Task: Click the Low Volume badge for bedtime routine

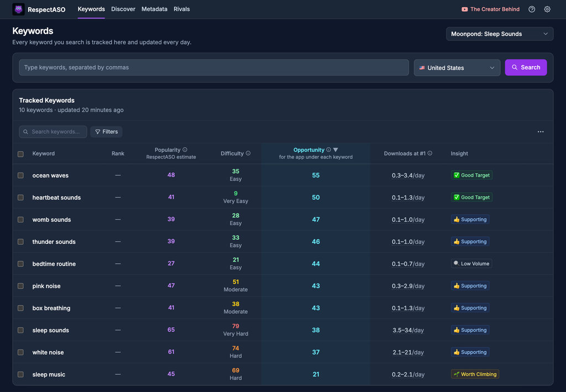Action: pyautogui.click(x=471, y=264)
